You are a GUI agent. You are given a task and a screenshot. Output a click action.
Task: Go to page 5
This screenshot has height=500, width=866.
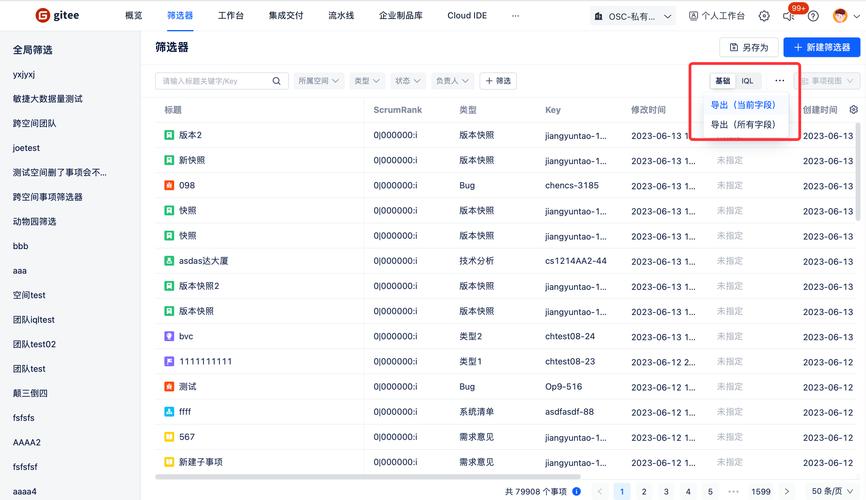click(710, 491)
